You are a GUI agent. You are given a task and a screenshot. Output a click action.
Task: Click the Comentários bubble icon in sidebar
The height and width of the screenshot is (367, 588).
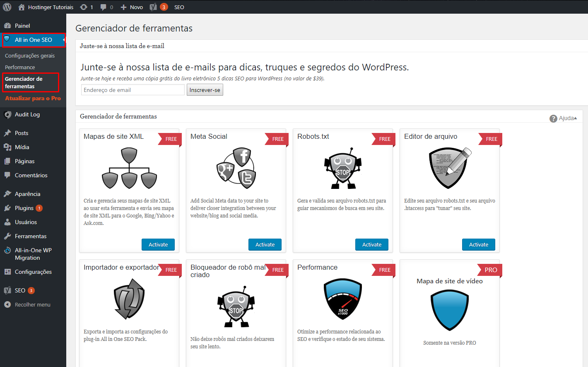click(x=7, y=175)
